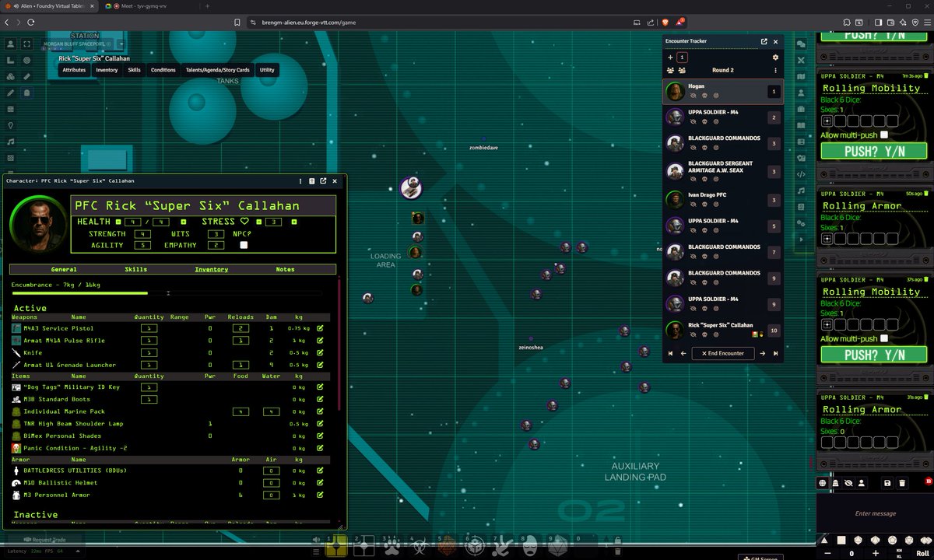Add a combatant with the plus icon
934x560 pixels.
670,58
